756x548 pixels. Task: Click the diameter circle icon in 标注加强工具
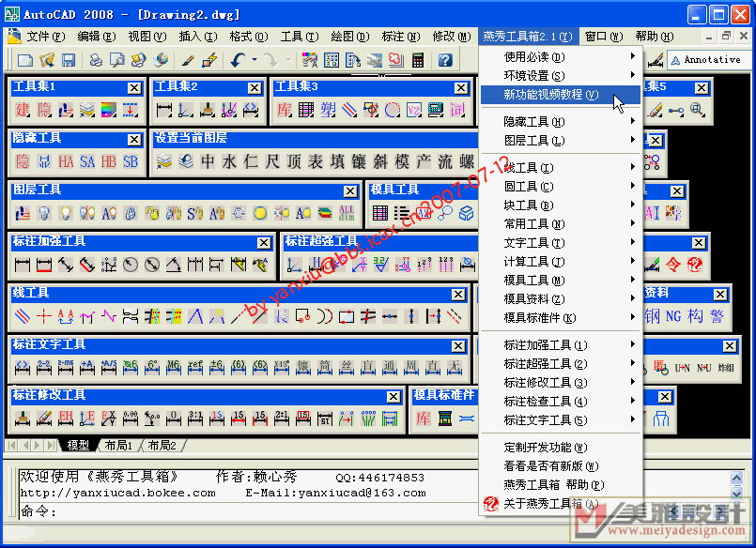pyautogui.click(x=152, y=265)
